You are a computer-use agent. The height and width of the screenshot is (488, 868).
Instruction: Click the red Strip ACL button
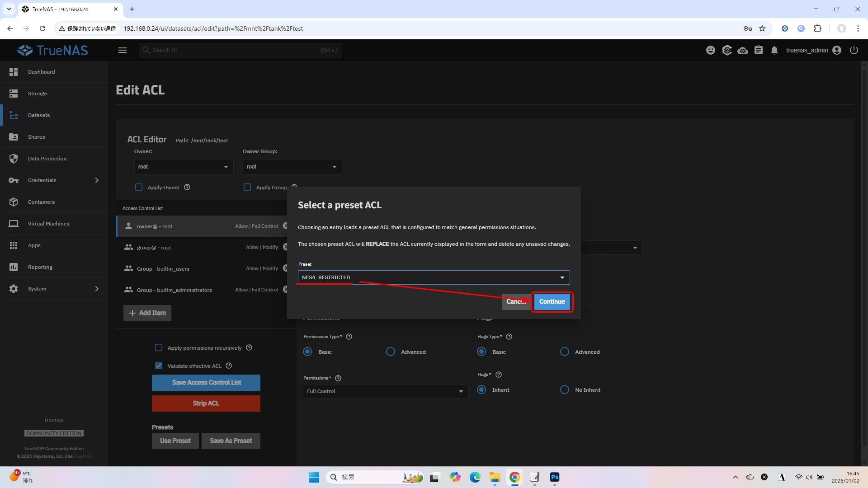pyautogui.click(x=206, y=403)
